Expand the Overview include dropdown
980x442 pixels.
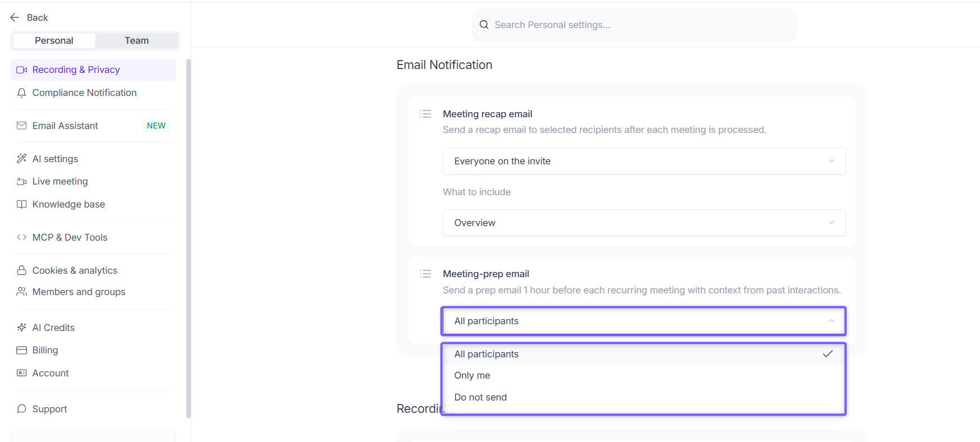click(644, 223)
